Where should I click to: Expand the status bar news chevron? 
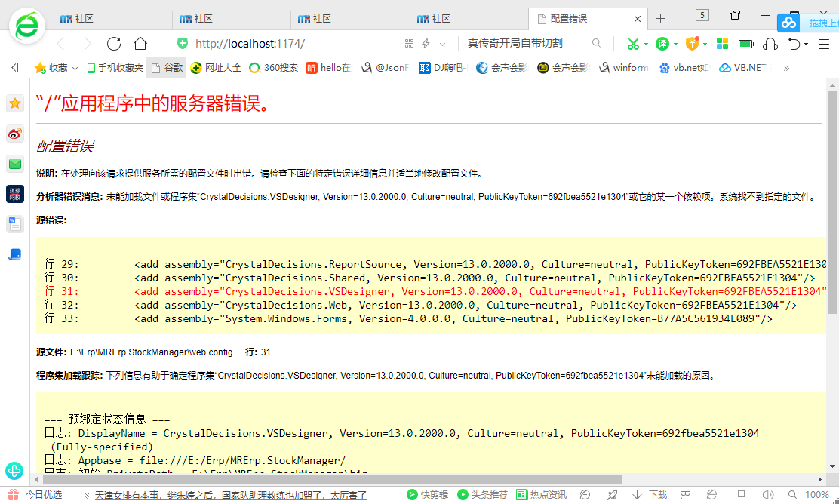click(x=87, y=496)
